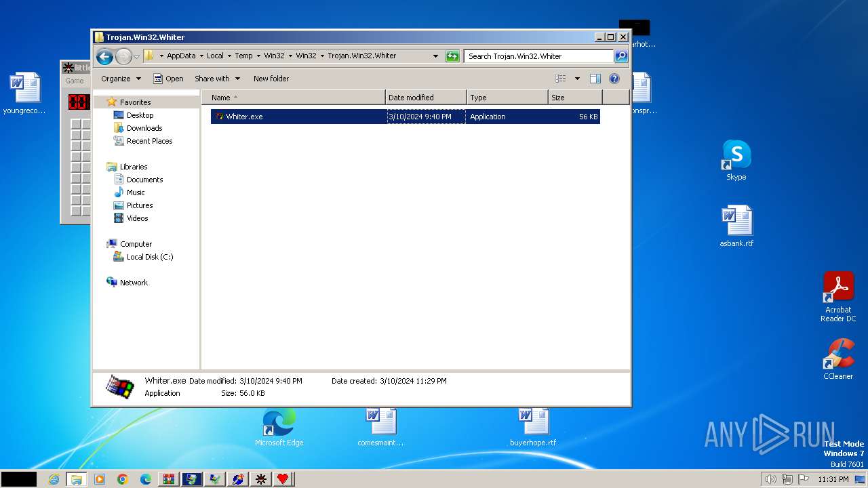This screenshot has width=868, height=488.
Task: Click the Trojan.Win32.Whiter breadcrumb segment
Action: pyautogui.click(x=361, y=56)
